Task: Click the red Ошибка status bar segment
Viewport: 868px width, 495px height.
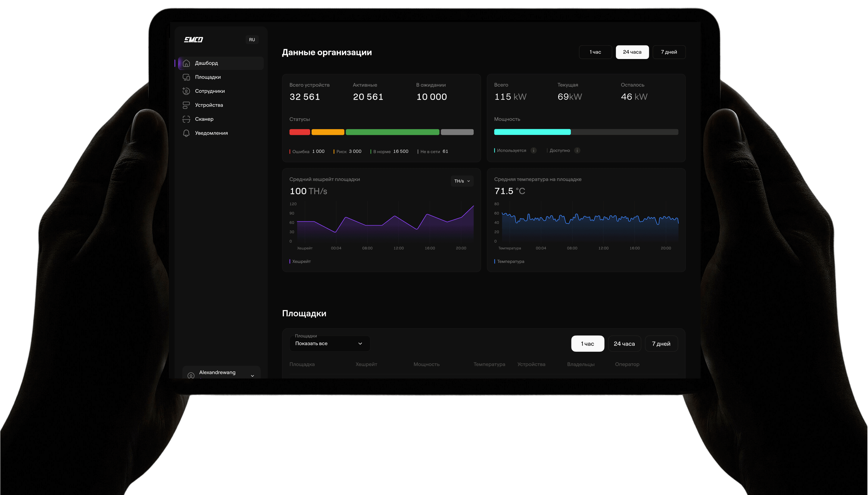Action: coord(299,132)
